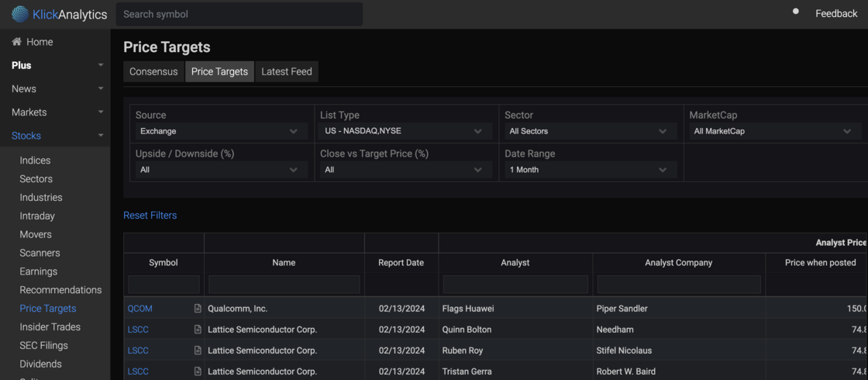Select the Qualcomm, Inc. name cell

[x=284, y=309]
